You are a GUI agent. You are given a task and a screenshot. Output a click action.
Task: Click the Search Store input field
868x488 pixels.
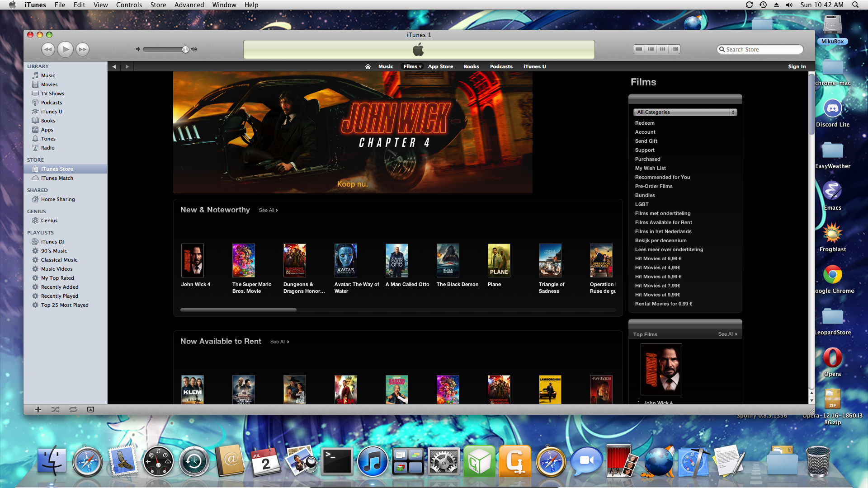(762, 49)
